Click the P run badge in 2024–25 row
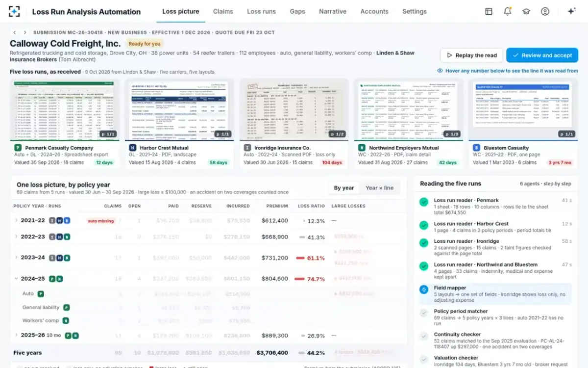588x368 pixels. click(x=52, y=279)
